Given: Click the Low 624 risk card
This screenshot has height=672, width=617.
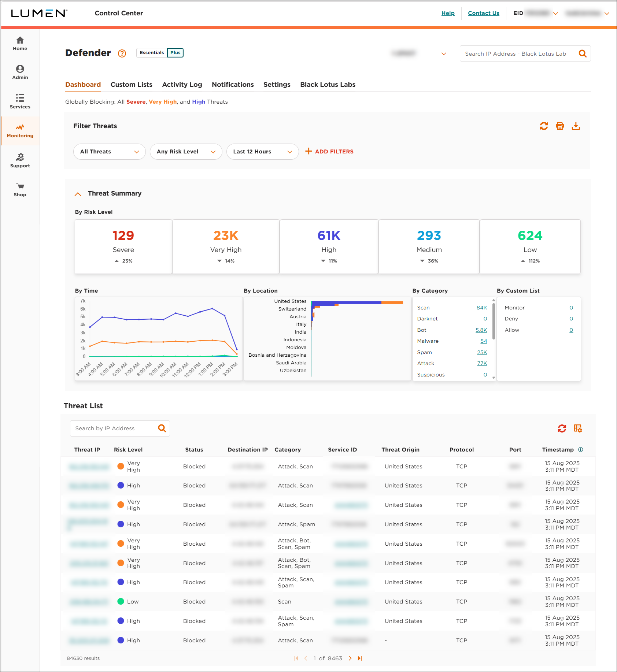Looking at the screenshot, I should [530, 246].
